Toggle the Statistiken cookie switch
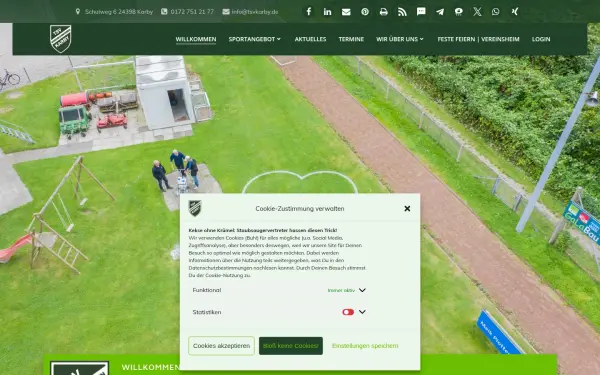 click(x=348, y=312)
